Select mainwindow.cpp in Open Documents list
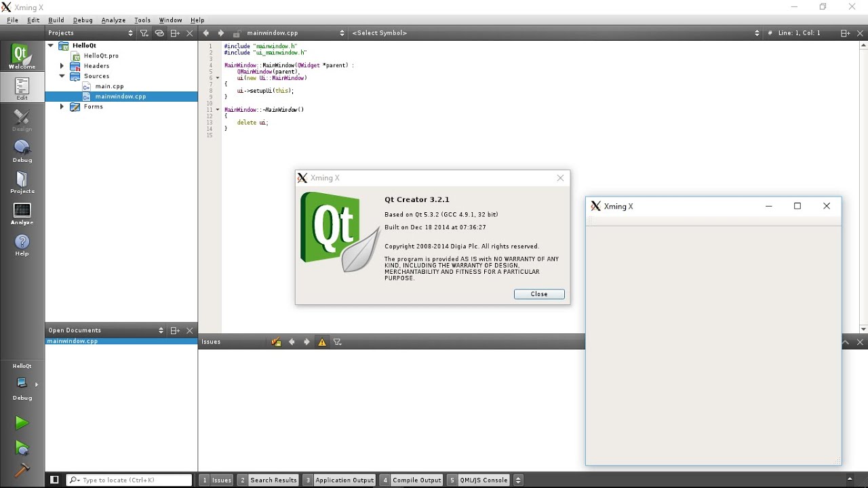 pyautogui.click(x=121, y=341)
